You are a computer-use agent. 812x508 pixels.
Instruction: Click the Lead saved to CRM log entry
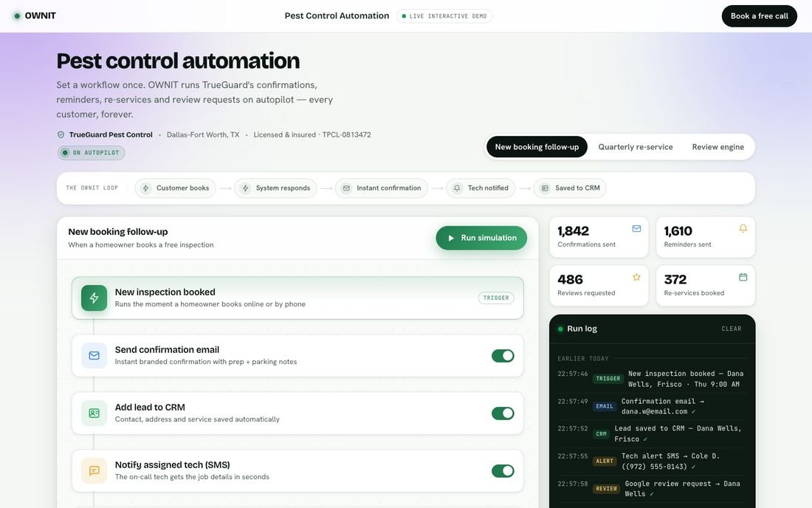point(652,434)
